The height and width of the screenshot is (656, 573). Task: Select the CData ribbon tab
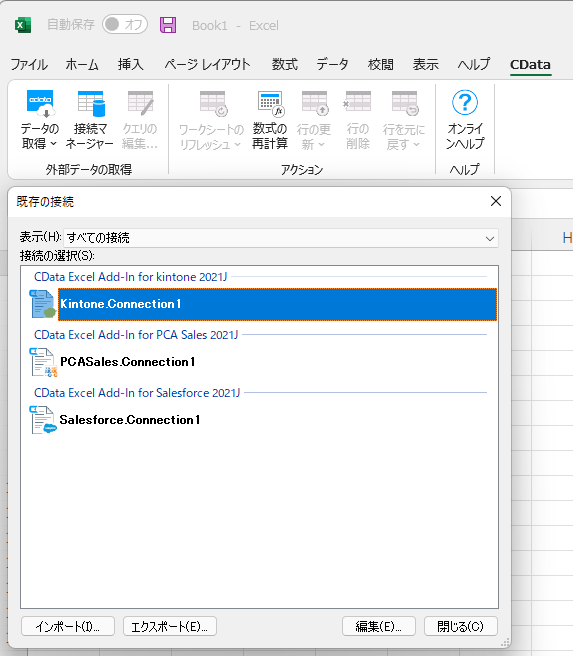click(x=530, y=64)
